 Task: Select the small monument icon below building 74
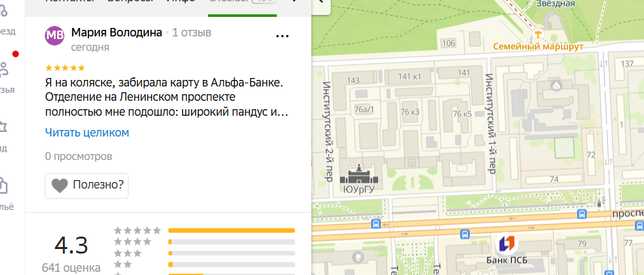(x=599, y=202)
